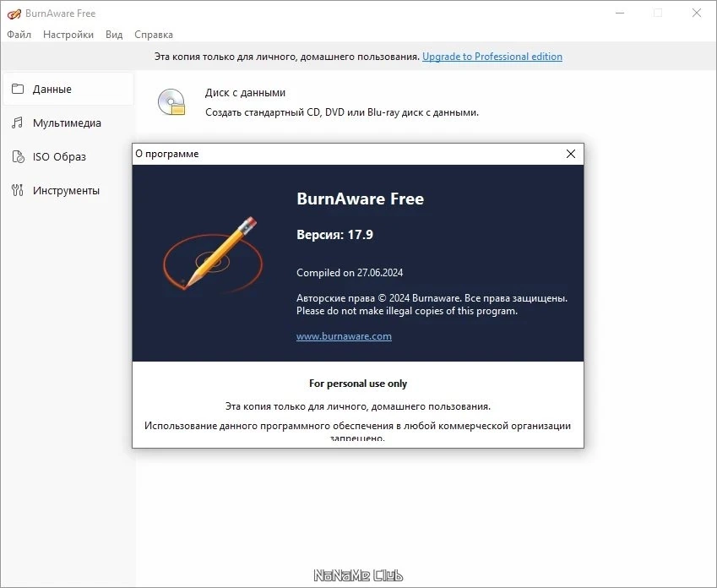Click the ISO file icon beside ISO Образ
717x588 pixels.
coord(18,156)
